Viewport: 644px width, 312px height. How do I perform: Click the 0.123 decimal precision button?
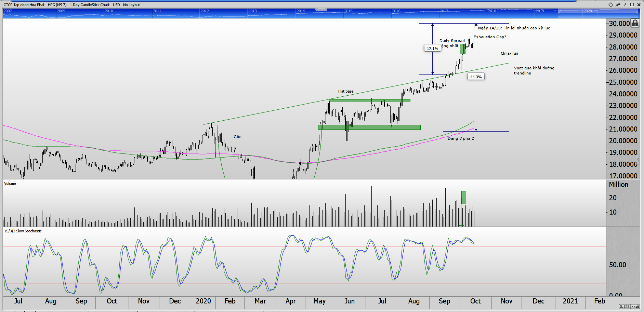pyautogui.click(x=625, y=307)
